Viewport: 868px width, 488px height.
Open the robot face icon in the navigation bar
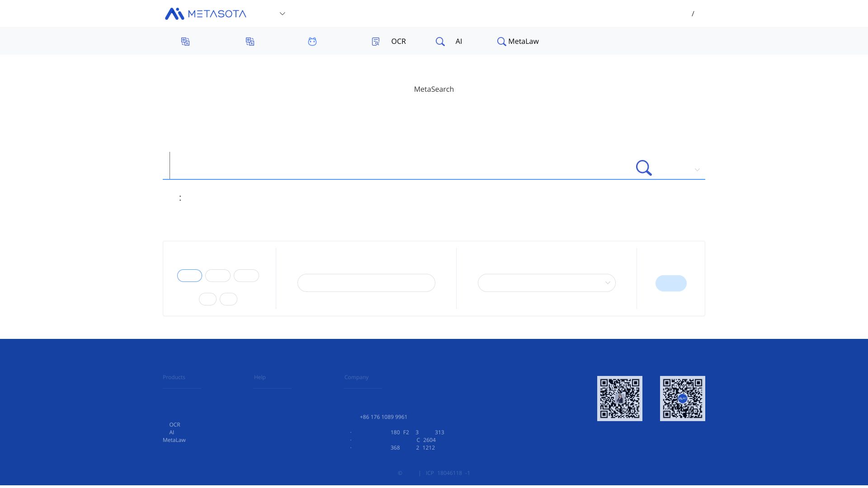pos(312,42)
